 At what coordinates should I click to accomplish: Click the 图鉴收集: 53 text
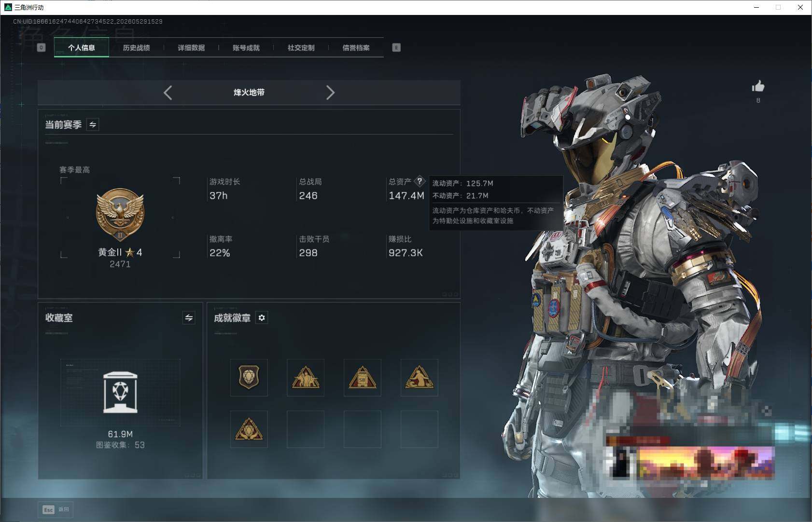pyautogui.click(x=120, y=445)
